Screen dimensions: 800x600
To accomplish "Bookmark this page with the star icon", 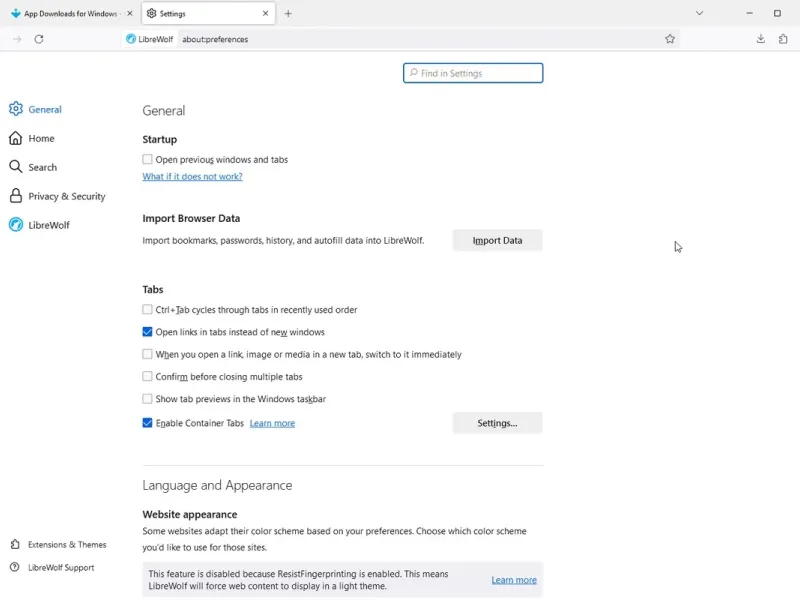I will [670, 39].
